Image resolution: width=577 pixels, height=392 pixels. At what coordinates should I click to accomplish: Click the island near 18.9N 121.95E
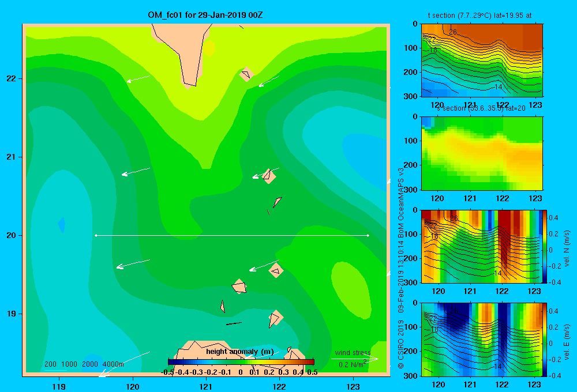click(275, 318)
